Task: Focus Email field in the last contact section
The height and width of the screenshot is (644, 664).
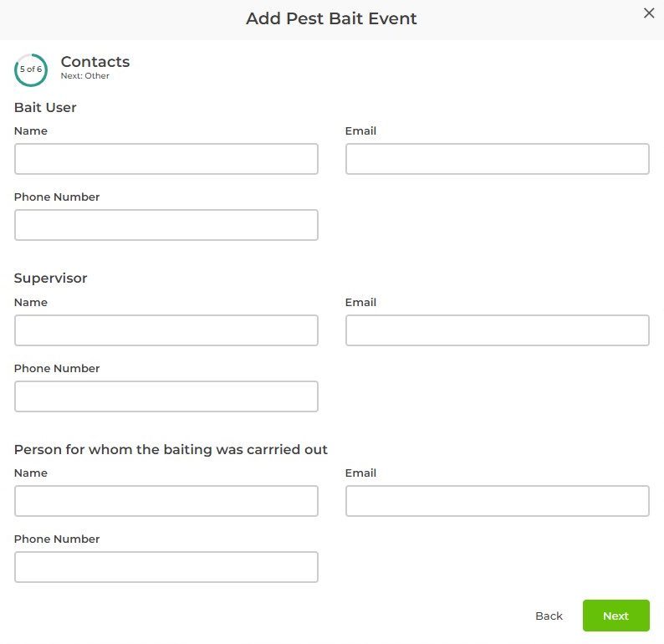Action: click(497, 501)
